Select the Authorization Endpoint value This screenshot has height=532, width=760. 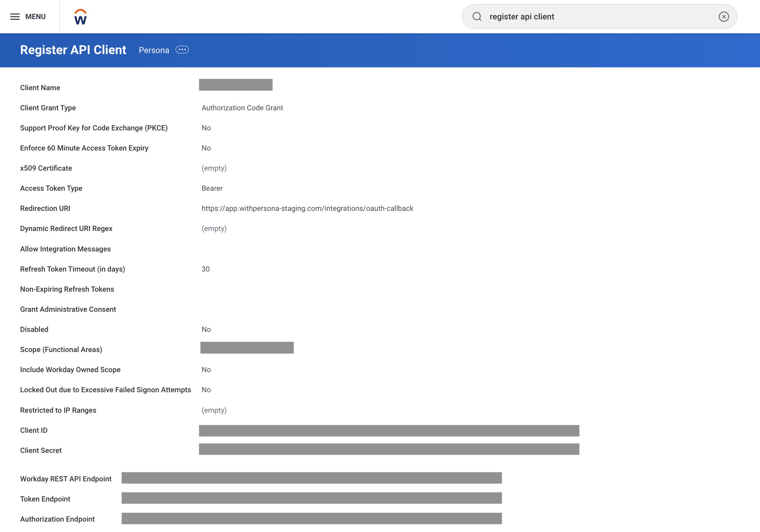point(311,518)
